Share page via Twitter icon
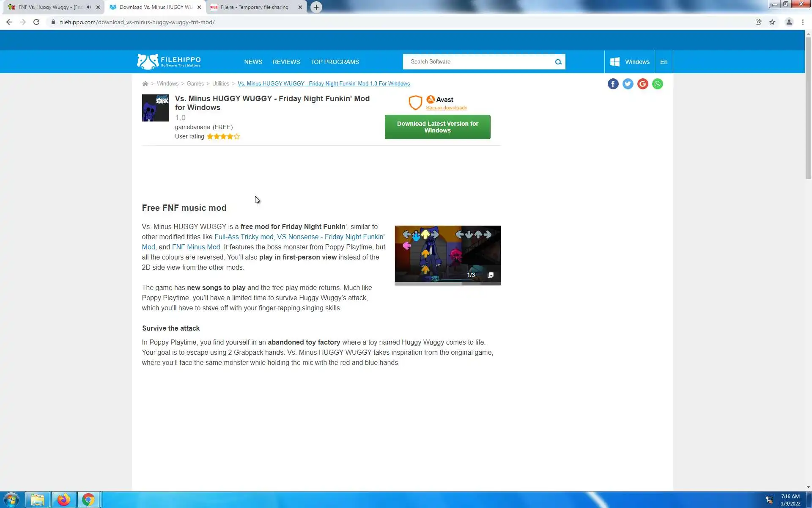The width and height of the screenshot is (812, 508). tap(628, 84)
